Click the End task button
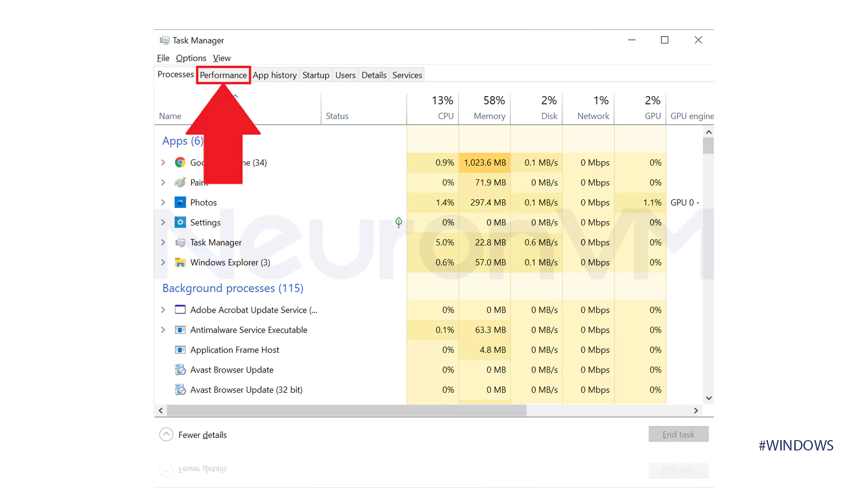Screen dimensions: 868x488 [x=678, y=434]
